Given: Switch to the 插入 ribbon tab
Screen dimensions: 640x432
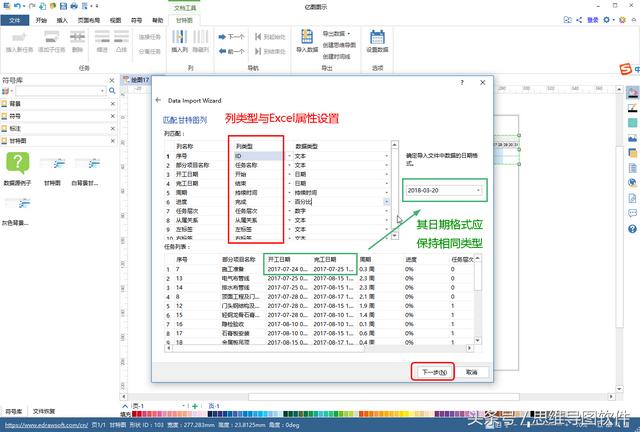Looking at the screenshot, I should pos(62,20).
